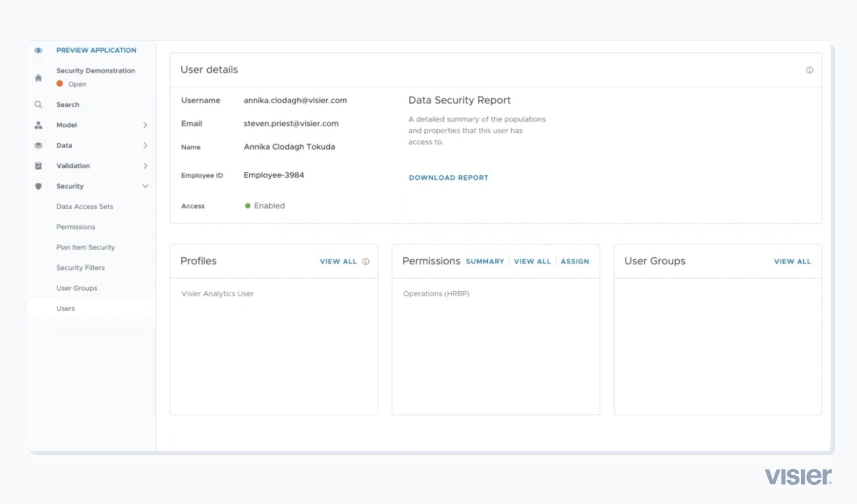Download the Data Security Report
The image size is (857, 504).
(448, 178)
